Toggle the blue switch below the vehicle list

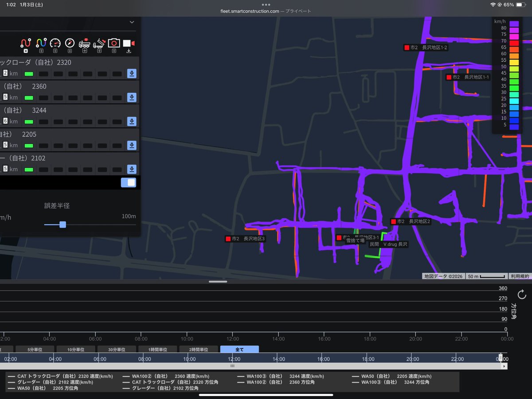point(129,182)
